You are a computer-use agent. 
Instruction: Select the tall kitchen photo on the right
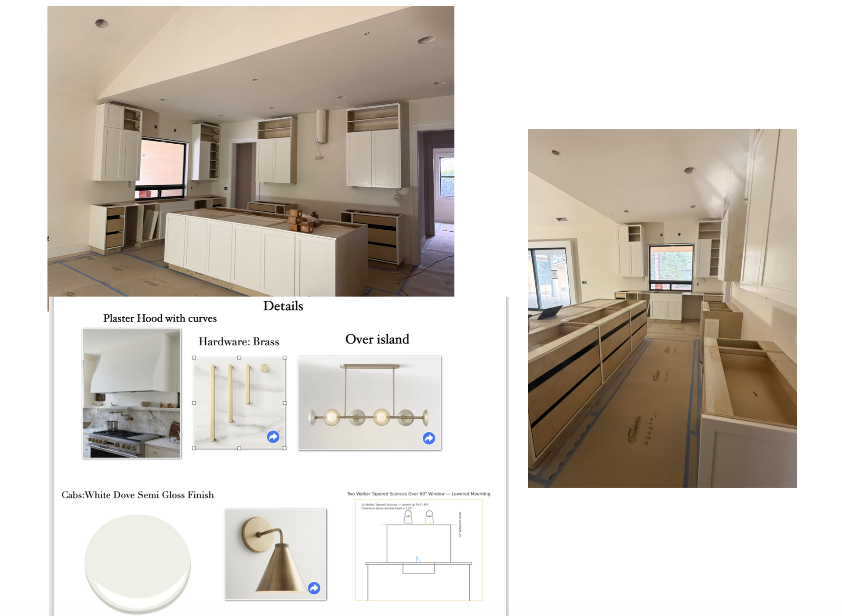point(662,308)
